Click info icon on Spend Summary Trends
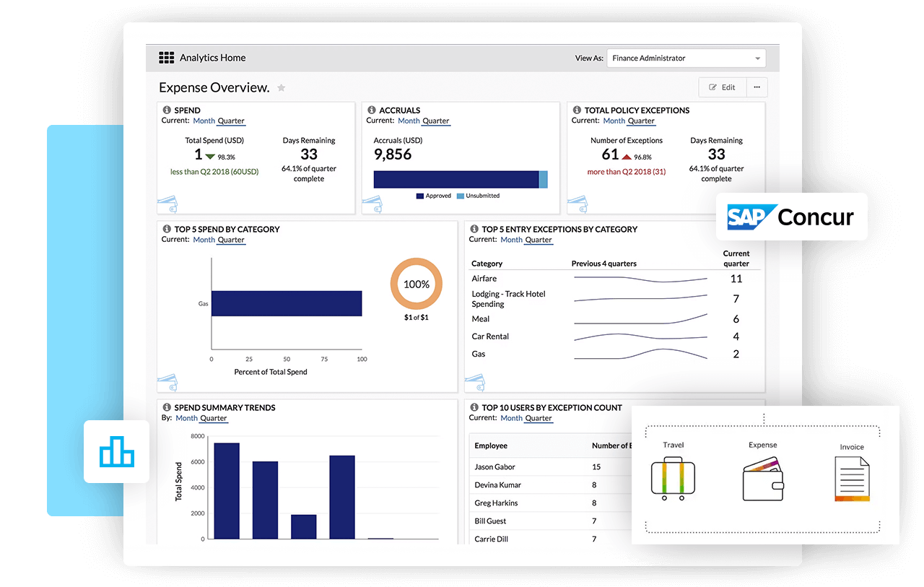 click(x=167, y=407)
